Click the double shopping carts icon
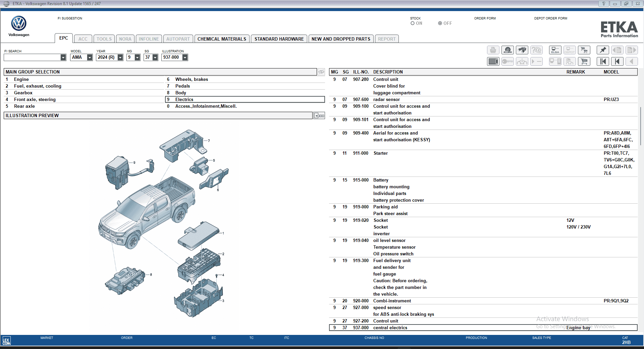This screenshot has width=644, height=349. (584, 50)
